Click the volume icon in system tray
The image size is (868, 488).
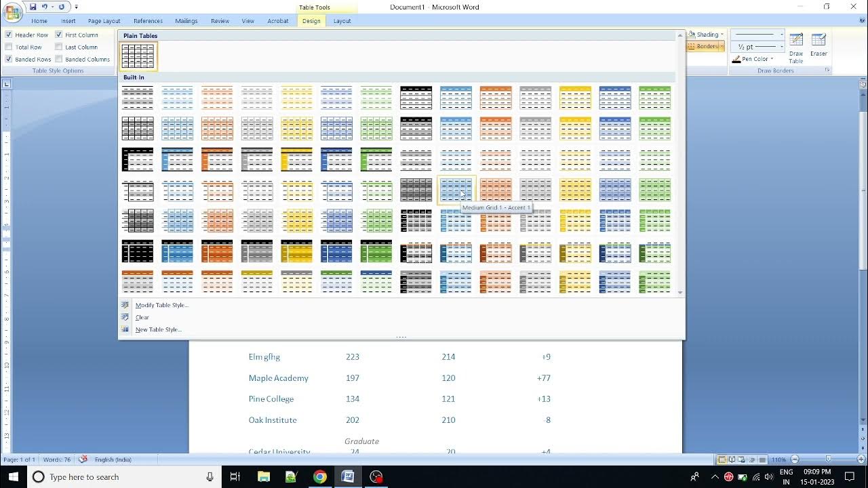coord(768,477)
